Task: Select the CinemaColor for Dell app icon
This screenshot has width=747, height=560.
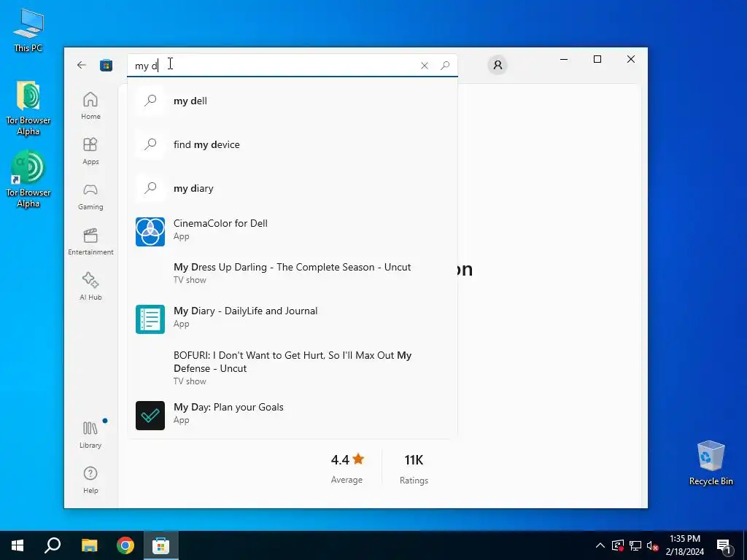Action: coord(150,232)
